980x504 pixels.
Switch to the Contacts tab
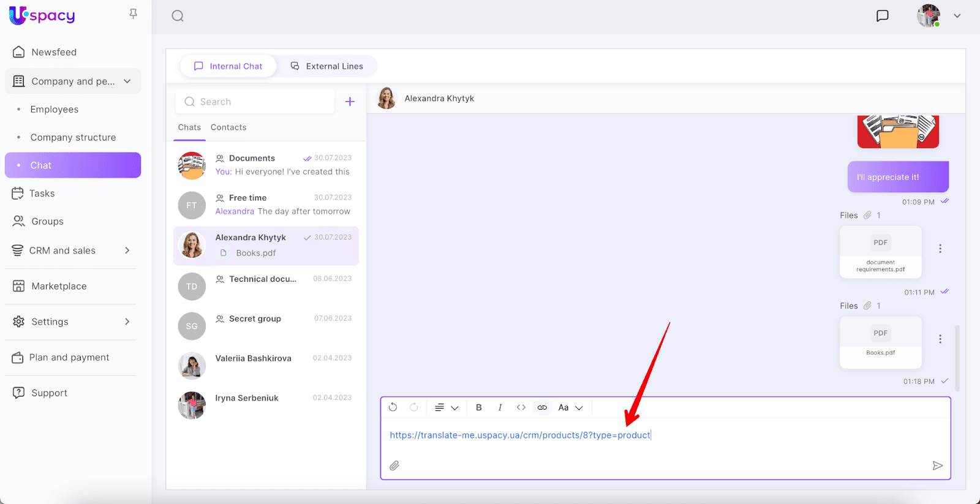[228, 127]
